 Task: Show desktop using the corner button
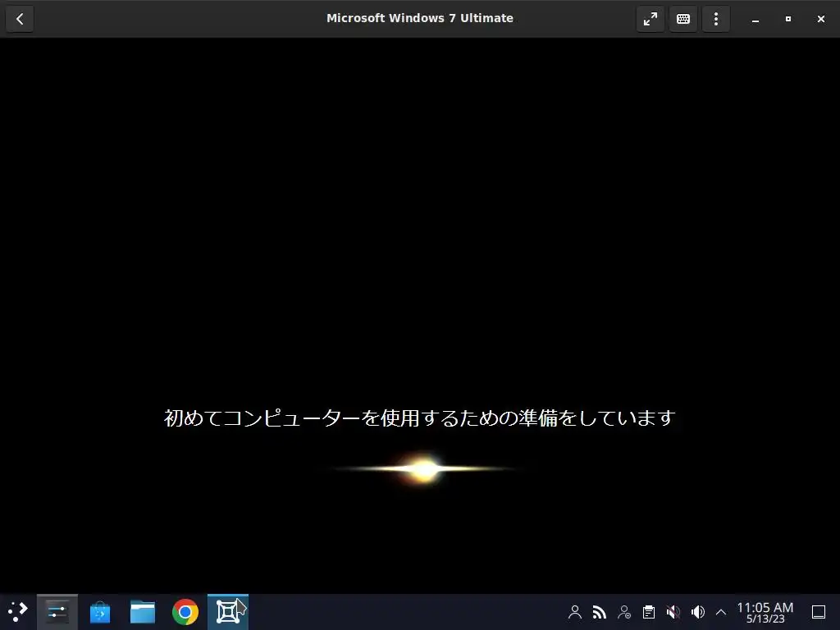819,612
